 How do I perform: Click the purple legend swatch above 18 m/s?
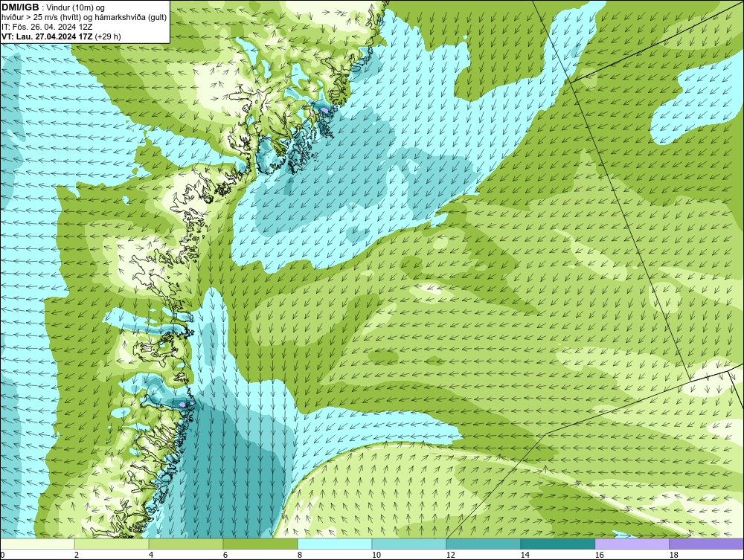(706, 544)
